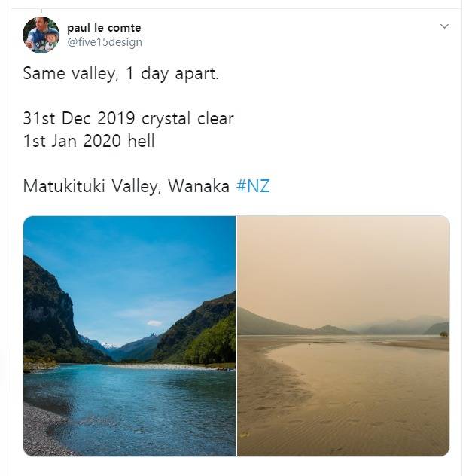Click the thread connector line above the avatar

(41, 12)
